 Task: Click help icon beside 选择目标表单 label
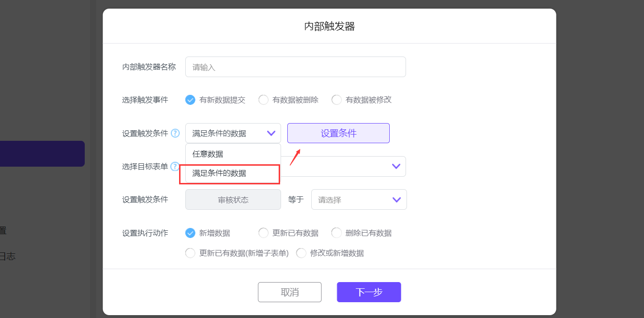point(175,167)
